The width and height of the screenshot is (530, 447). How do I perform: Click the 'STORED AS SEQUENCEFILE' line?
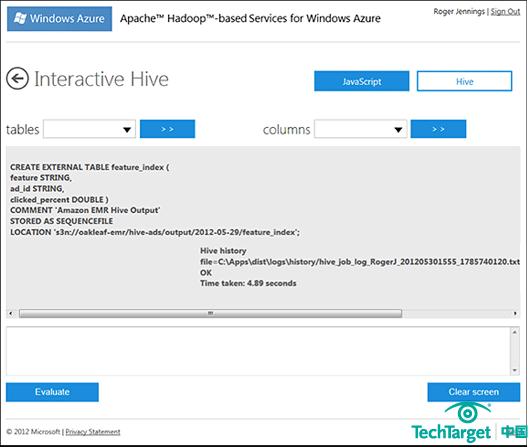[x=62, y=221]
